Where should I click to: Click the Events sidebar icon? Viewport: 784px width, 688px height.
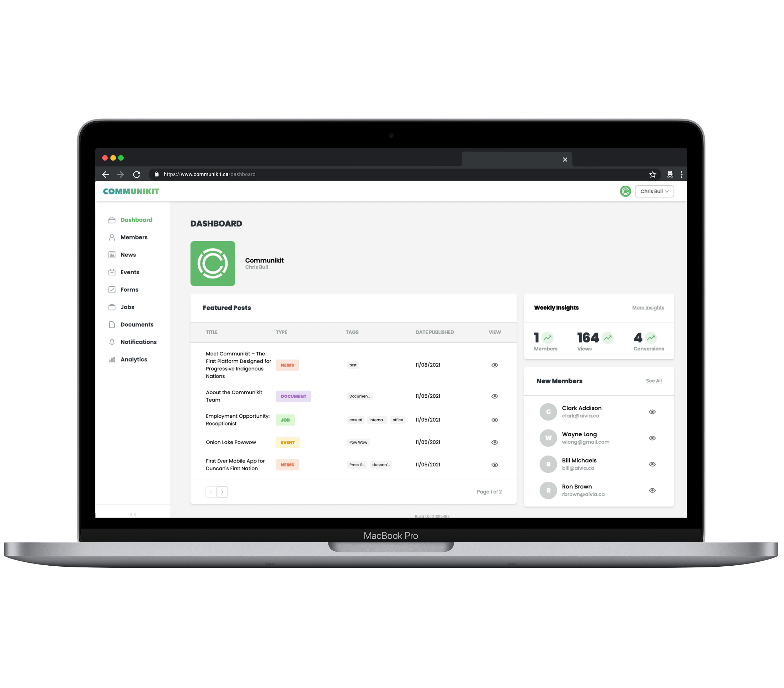pyautogui.click(x=112, y=273)
